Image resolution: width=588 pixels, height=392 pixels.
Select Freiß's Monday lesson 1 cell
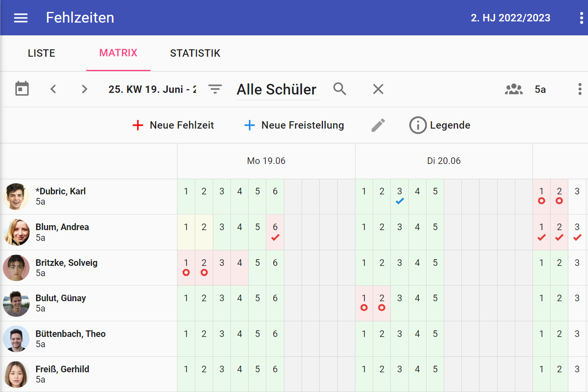(x=186, y=374)
